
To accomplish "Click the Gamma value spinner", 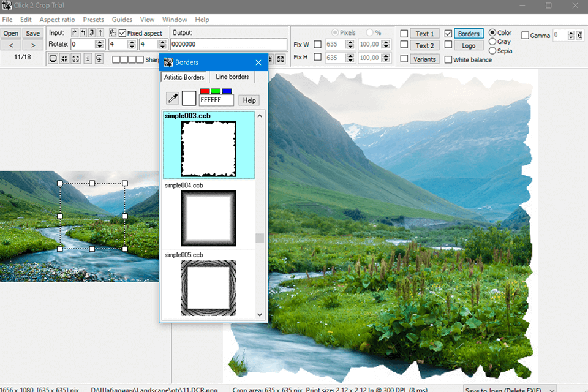I will click(571, 36).
